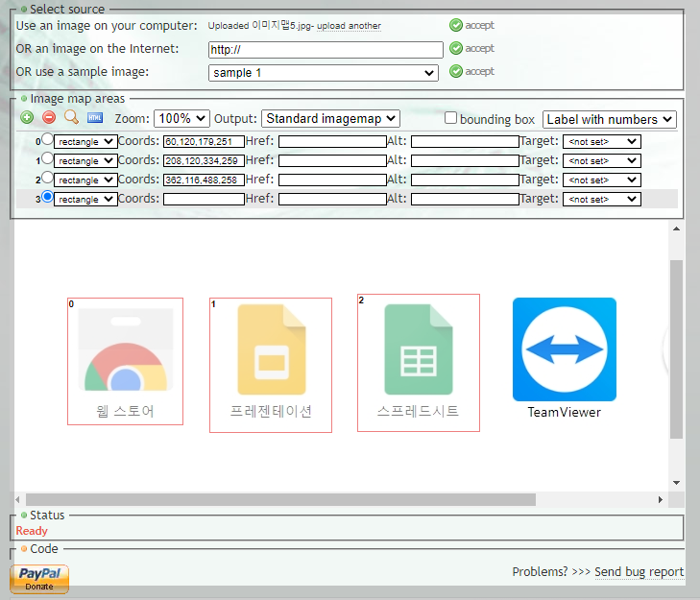
Task: Click Href field of area 1
Action: pos(332,160)
